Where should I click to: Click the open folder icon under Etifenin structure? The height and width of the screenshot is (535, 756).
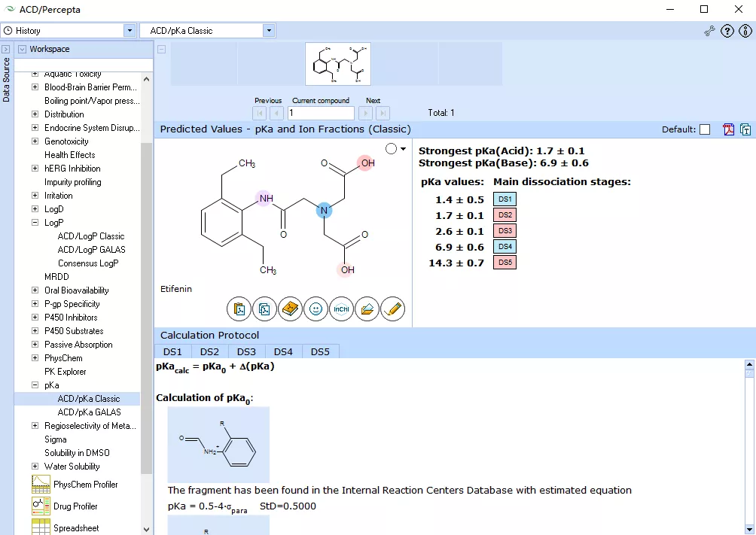[x=367, y=309]
